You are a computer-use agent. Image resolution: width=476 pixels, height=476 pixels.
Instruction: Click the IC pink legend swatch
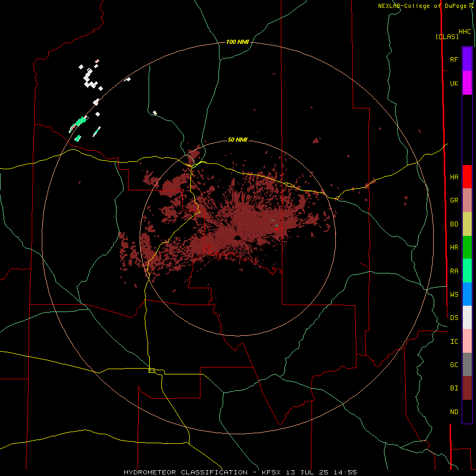[467, 341]
